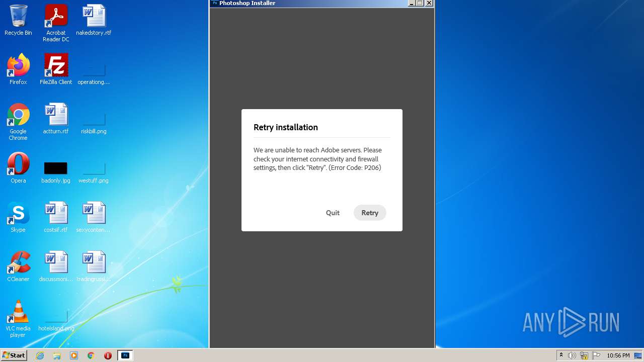Open Windows Explorer from the taskbar

pyautogui.click(x=57, y=355)
